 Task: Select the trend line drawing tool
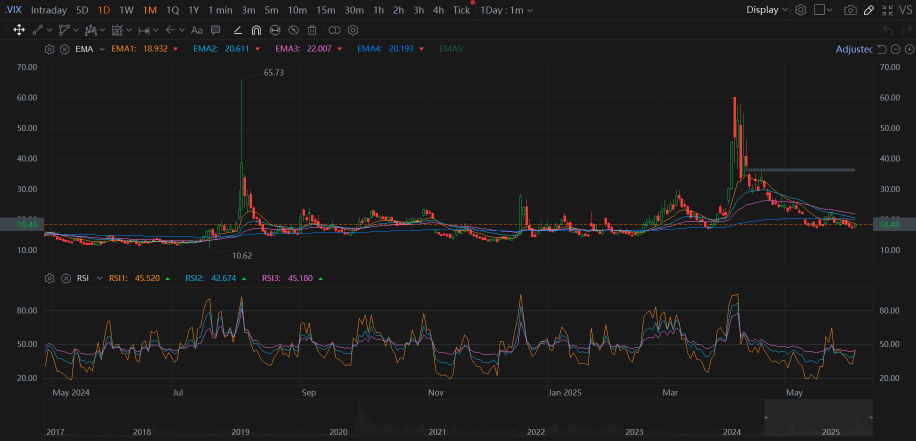38,30
